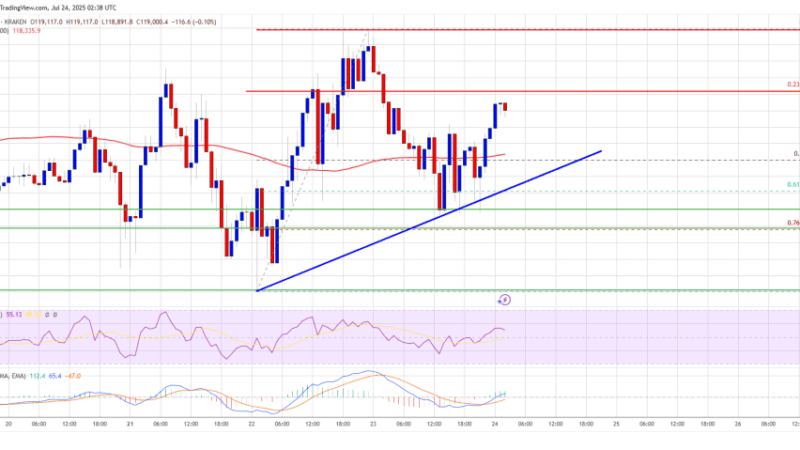Viewport: 800px width, 450px height.
Task: Click the moving average value 118,335.9
Action: [x=26, y=31]
